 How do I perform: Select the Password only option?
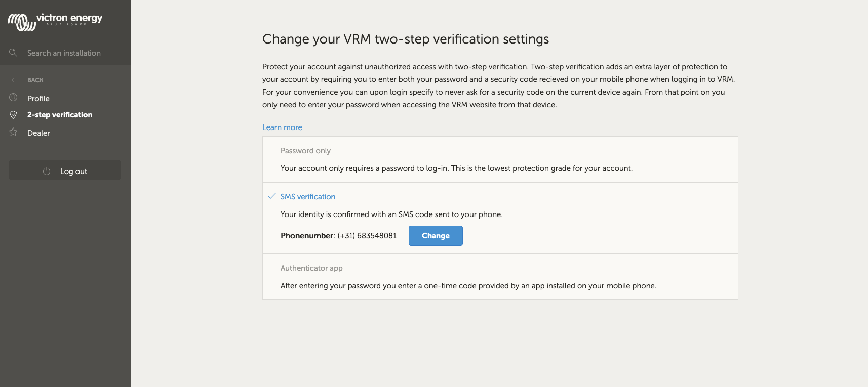pos(305,151)
